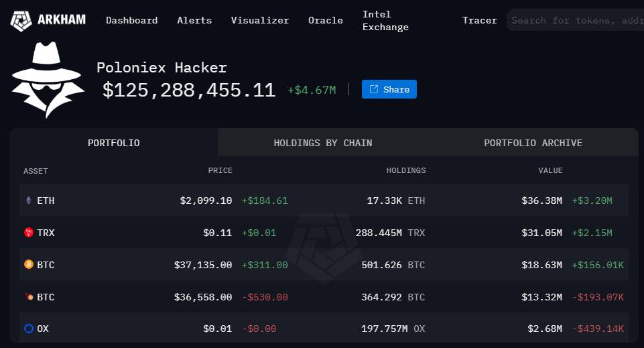The image size is (644, 348).
Task: Click the Ethereum coin icon
Action: tap(28, 200)
